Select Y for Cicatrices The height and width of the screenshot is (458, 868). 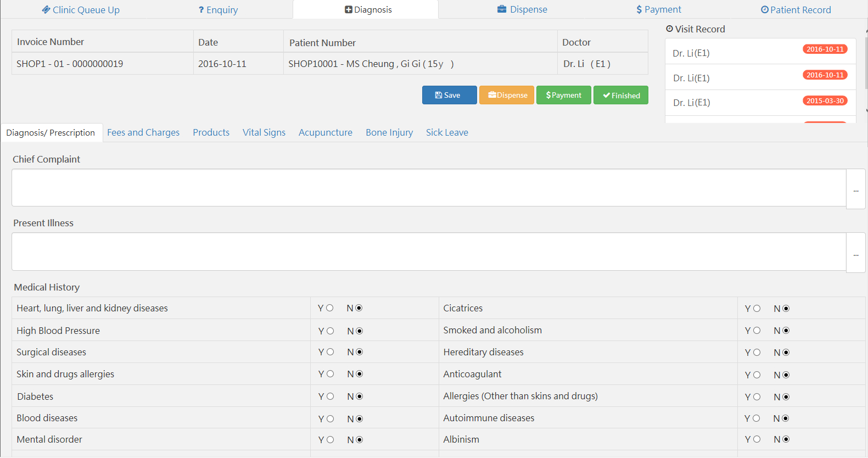click(x=757, y=309)
